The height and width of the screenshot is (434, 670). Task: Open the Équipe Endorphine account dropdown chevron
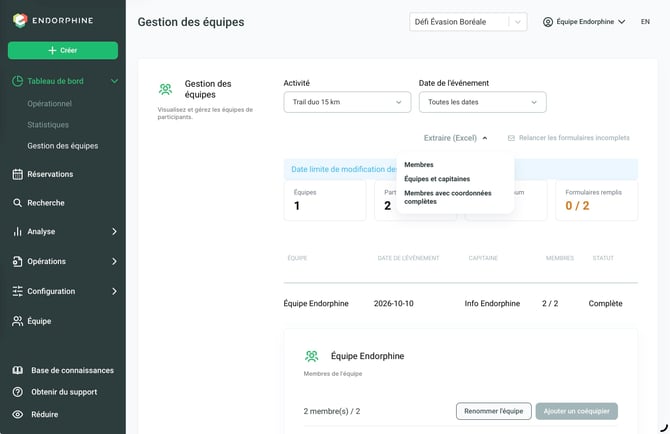(x=622, y=22)
